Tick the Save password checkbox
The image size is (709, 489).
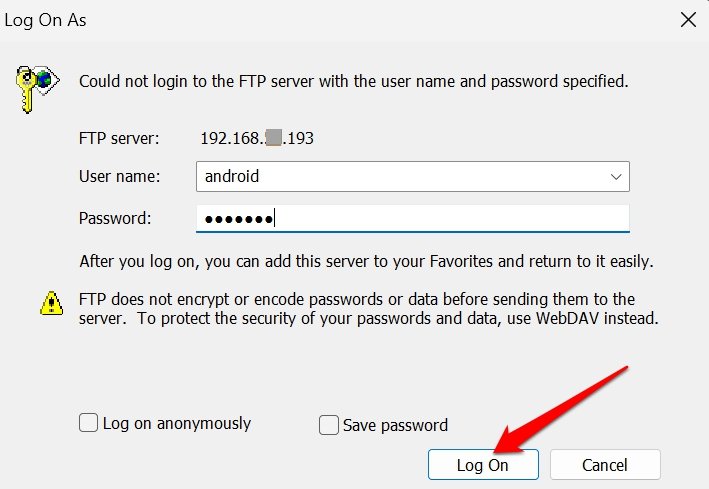pos(328,426)
